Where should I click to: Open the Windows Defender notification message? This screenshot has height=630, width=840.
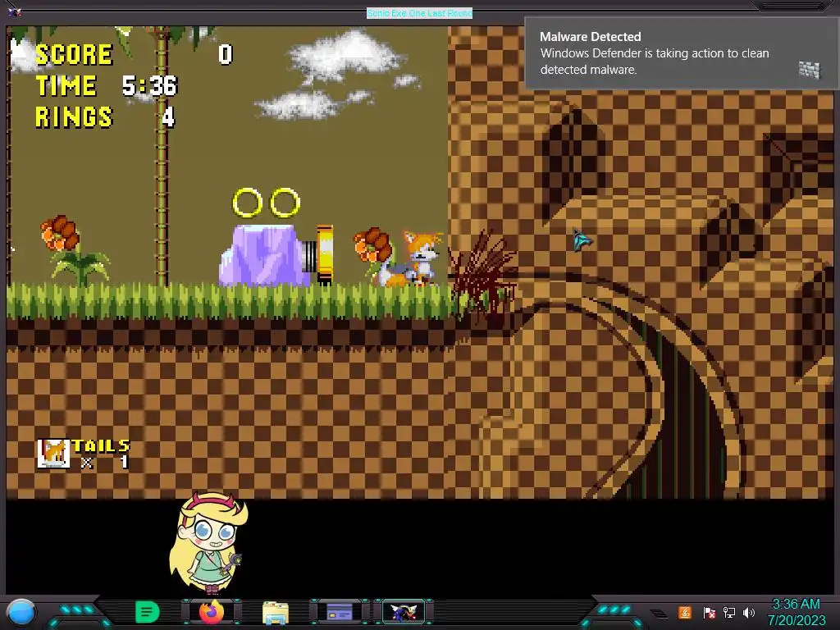654,61
